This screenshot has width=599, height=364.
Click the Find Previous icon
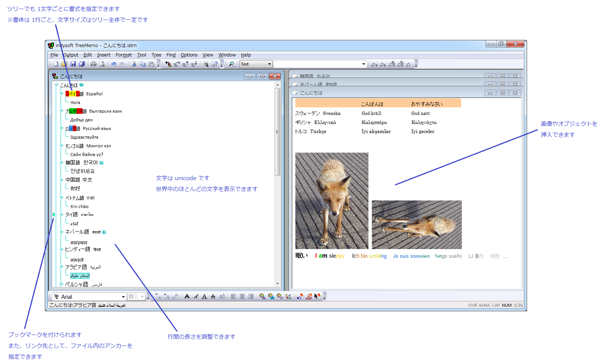point(374,64)
